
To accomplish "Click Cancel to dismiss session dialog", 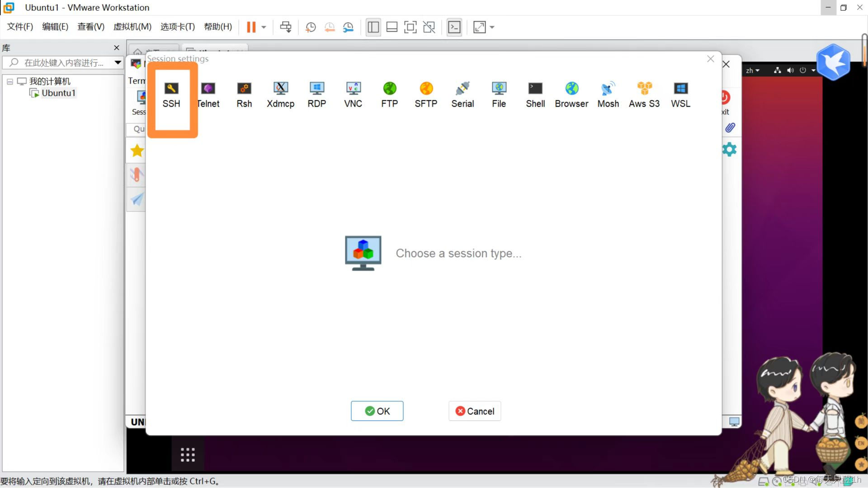I will pos(475,411).
